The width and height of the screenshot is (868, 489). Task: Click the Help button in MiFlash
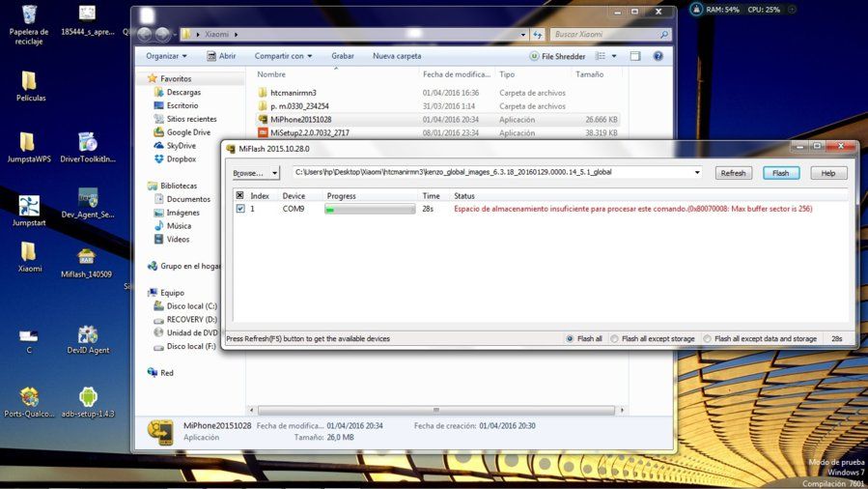point(828,173)
